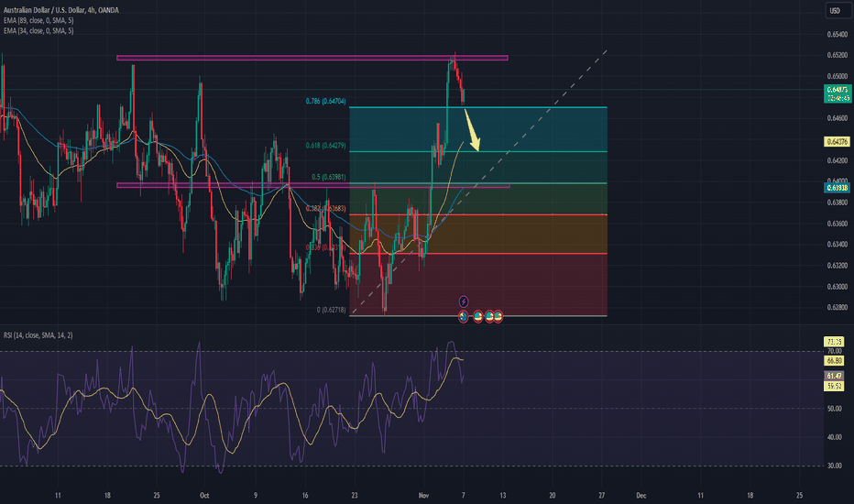Select the RSI (14, close, SMA, 14, 2) legend
This screenshot has width=854, height=504.
pyautogui.click(x=38, y=335)
